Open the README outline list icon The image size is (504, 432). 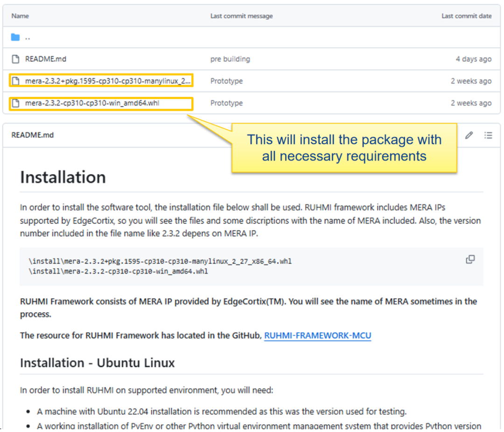pyautogui.click(x=488, y=135)
